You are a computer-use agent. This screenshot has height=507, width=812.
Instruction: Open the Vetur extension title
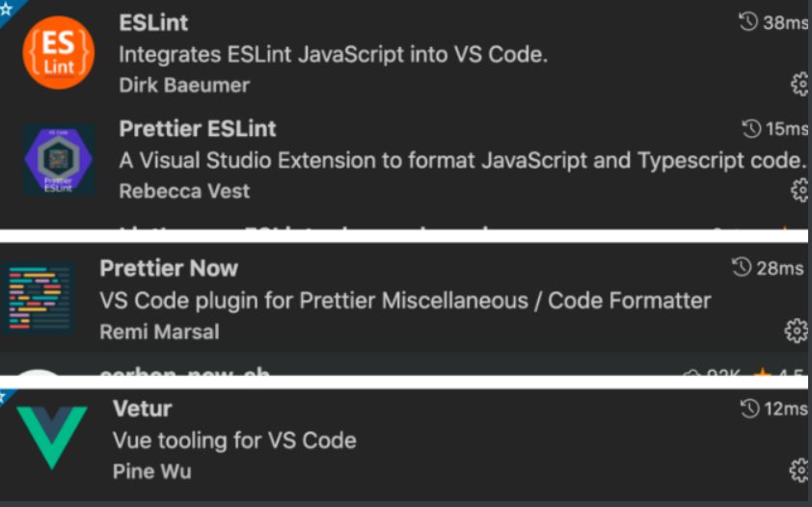click(x=143, y=409)
